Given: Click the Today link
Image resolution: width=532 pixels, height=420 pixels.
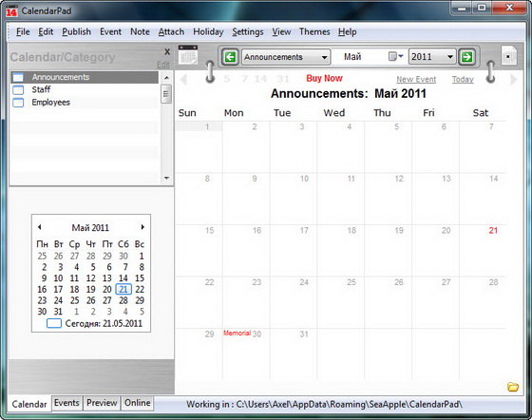Looking at the screenshot, I should tap(463, 80).
